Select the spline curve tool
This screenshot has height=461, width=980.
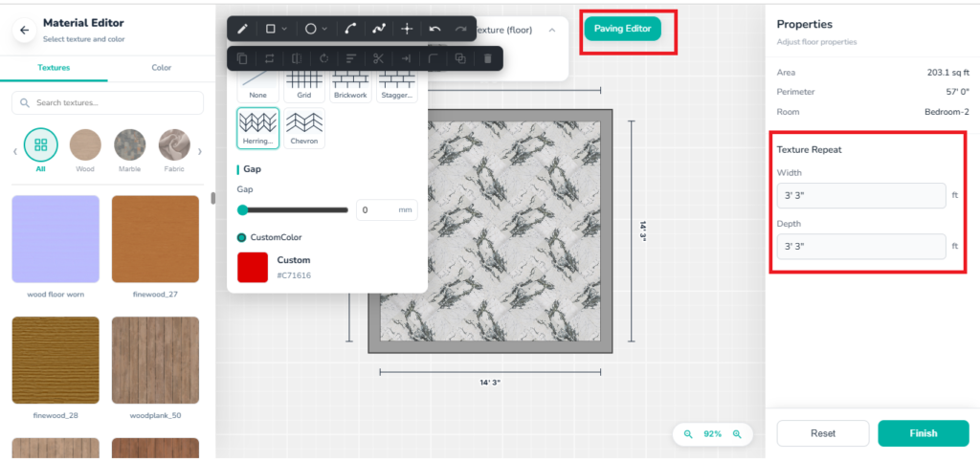tap(379, 29)
